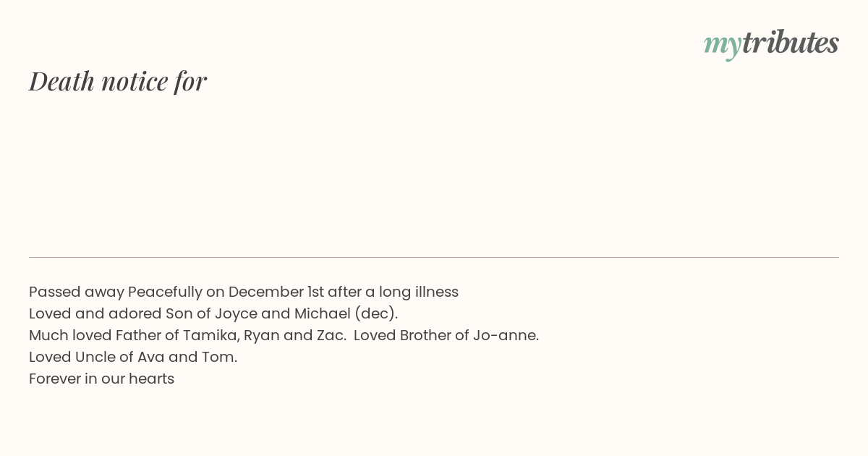Image resolution: width=868 pixels, height=456 pixels.
Task: Select the "Death notice for" heading
Action: pyautogui.click(x=118, y=81)
